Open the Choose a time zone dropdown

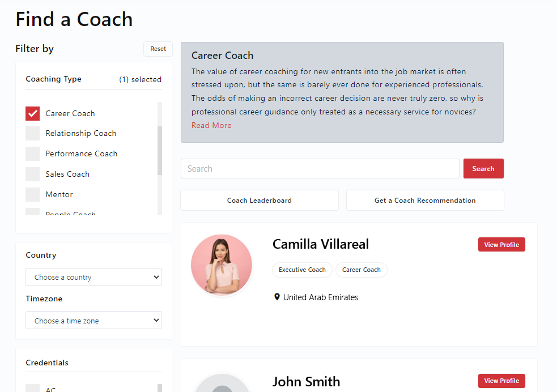tap(93, 320)
